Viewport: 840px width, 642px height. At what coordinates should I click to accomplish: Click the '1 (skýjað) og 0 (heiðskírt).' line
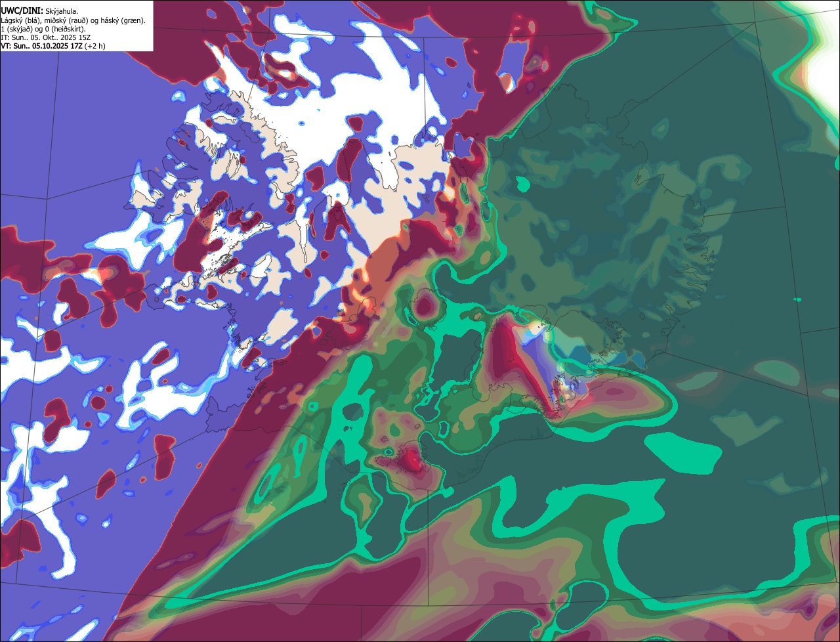[43, 29]
